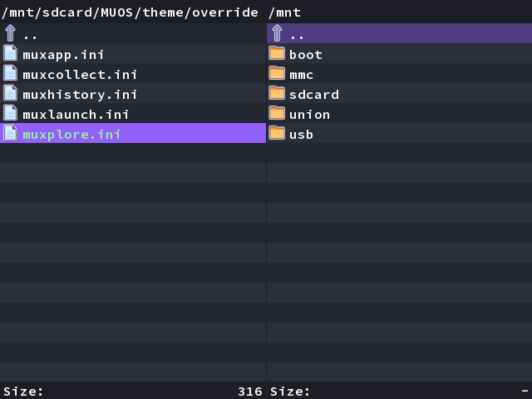532x399 pixels.
Task: Click the /mnt path header
Action: click(284, 12)
